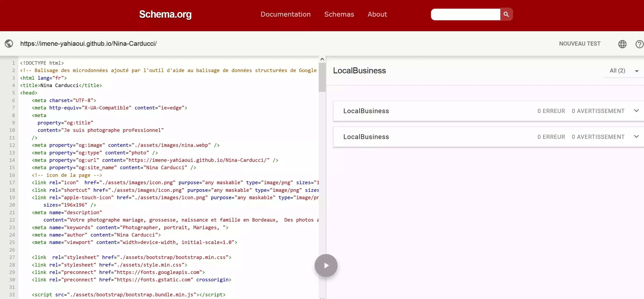Click the meta name="description" line
Screen dimensions: 644x299
point(67,213)
